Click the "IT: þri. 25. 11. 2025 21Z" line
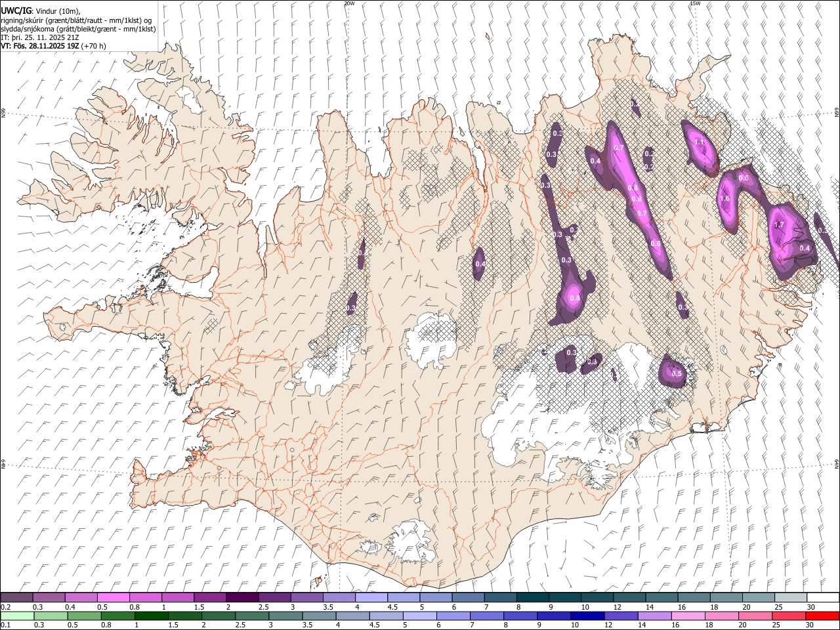This screenshot has height=630, width=840. 41,37
